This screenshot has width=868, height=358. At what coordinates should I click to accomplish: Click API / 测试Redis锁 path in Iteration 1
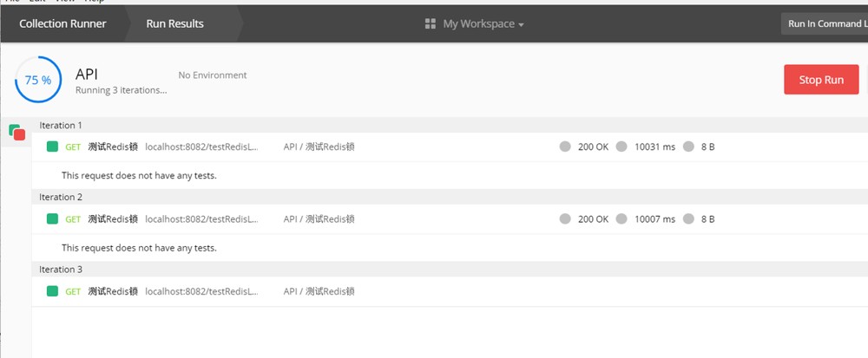coord(319,147)
